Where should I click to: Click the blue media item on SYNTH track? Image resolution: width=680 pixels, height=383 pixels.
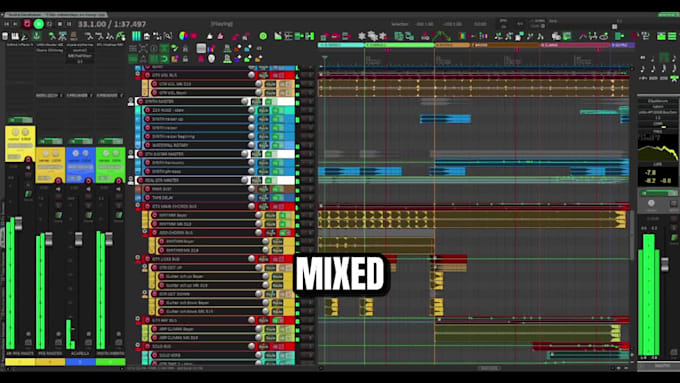[445, 118]
